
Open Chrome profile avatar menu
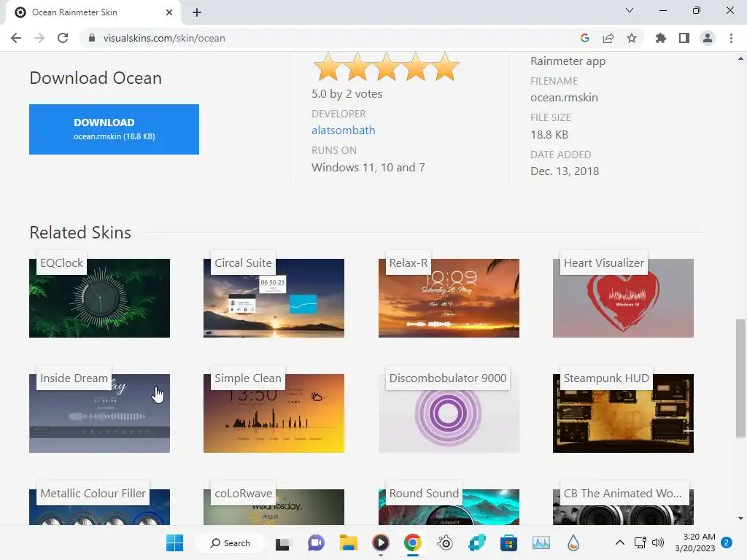pos(708,38)
